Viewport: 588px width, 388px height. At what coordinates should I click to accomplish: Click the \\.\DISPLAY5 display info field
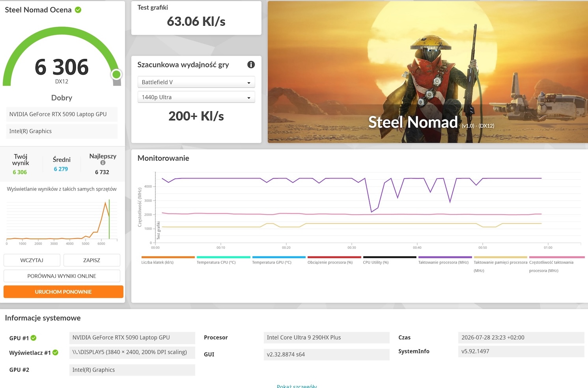coord(132,353)
